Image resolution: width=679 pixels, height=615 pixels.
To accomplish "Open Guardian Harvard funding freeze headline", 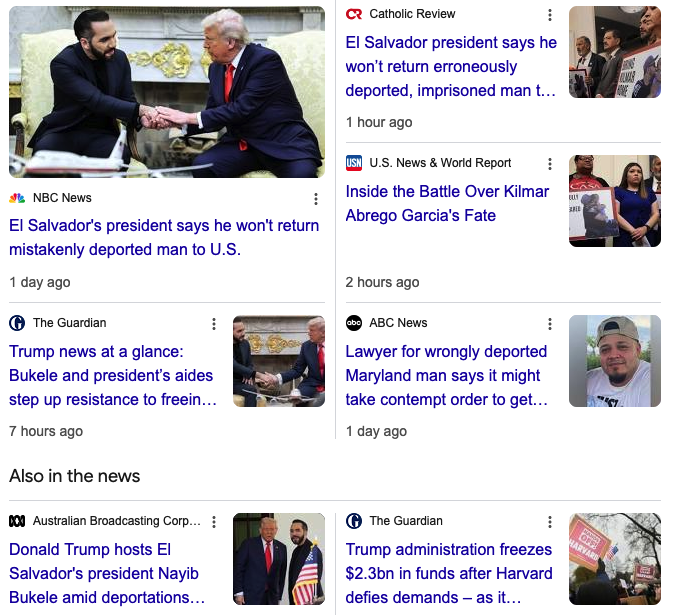I will [449, 573].
